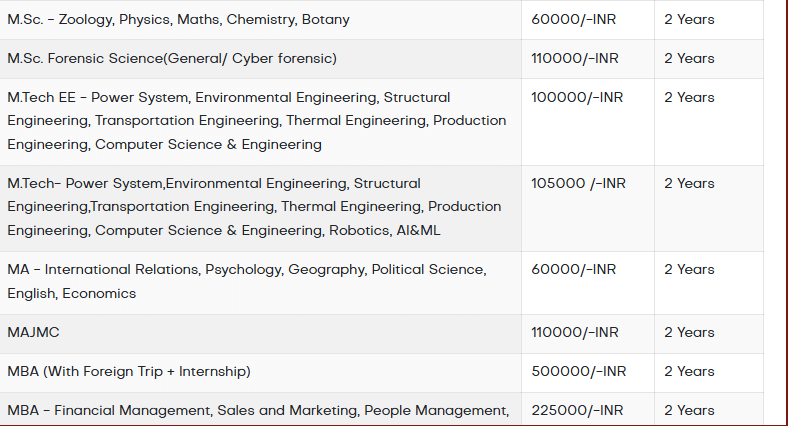Click the 2 Years duration for M.Tech EE
This screenshot has width=788, height=426.
[689, 98]
